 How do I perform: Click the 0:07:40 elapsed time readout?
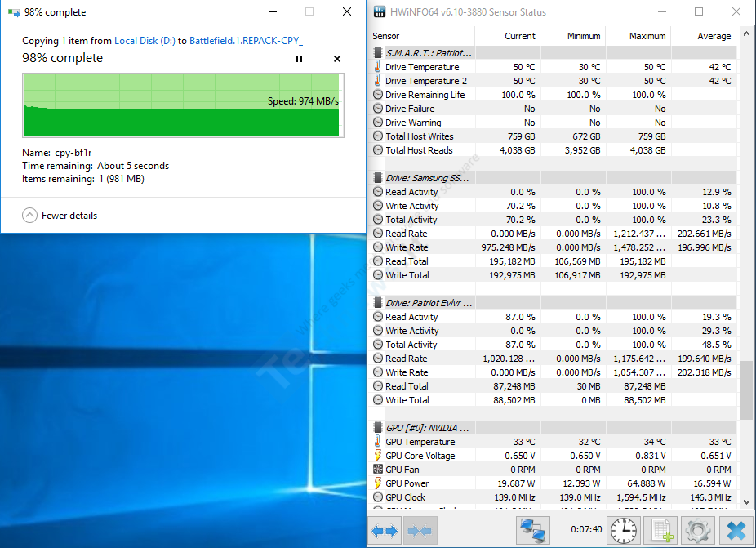pos(586,529)
